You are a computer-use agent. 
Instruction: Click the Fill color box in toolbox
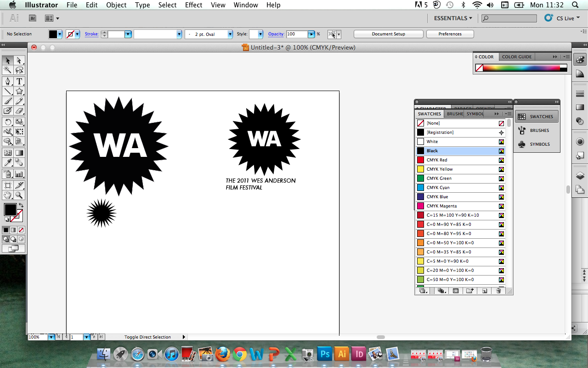(10, 210)
